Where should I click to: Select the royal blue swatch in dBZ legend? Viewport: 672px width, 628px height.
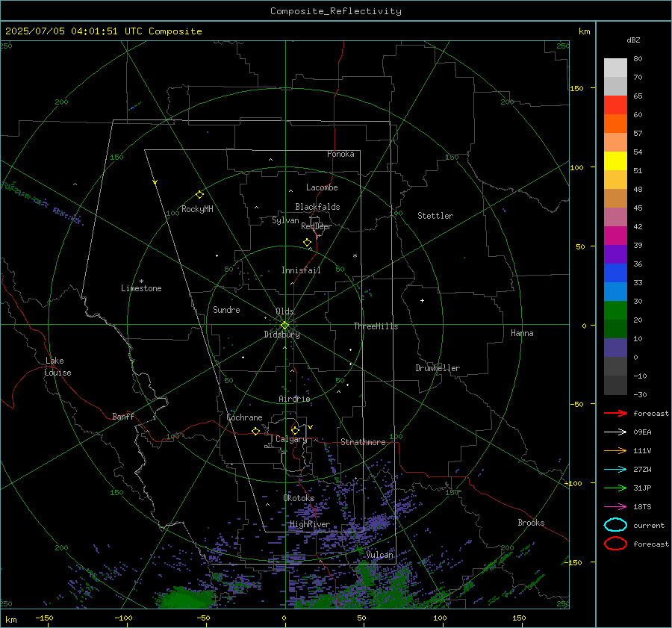615,273
